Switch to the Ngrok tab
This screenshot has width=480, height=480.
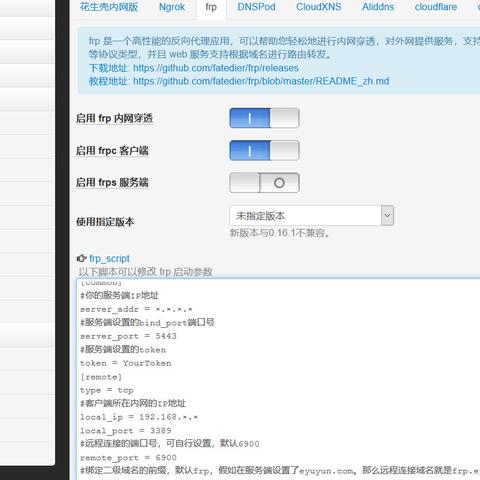(x=172, y=7)
